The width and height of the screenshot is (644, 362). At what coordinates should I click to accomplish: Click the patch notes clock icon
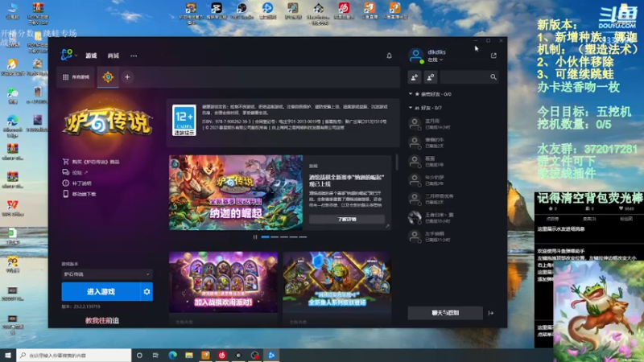(66, 183)
